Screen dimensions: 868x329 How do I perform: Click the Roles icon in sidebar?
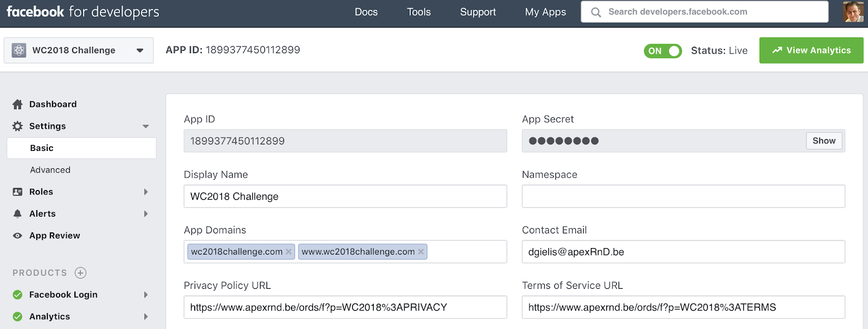(17, 192)
